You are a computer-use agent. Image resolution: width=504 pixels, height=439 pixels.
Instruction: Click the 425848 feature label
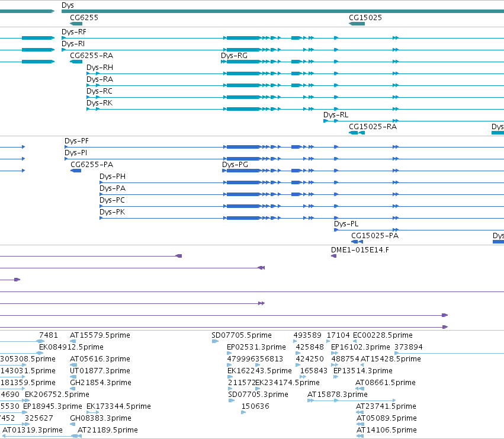[x=310, y=347]
